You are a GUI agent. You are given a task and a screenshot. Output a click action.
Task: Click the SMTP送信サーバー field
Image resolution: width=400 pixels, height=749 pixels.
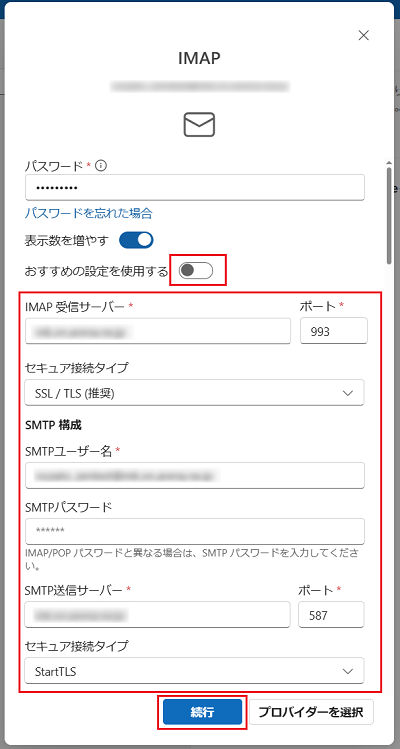click(158, 615)
